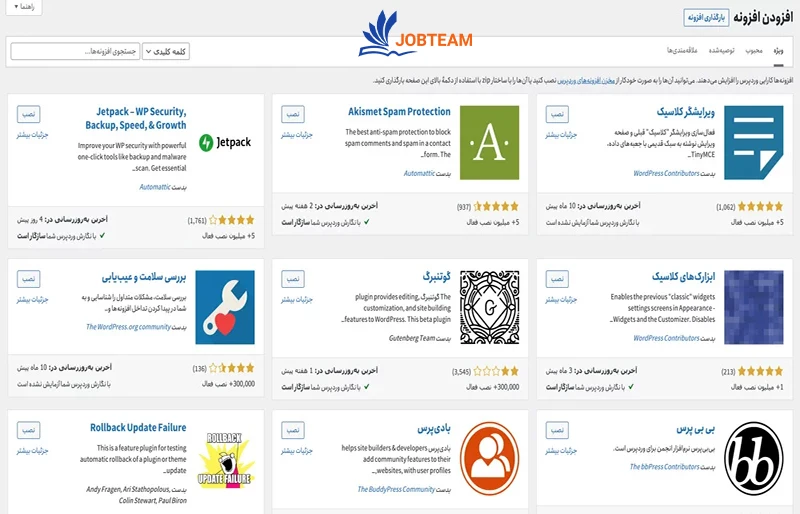Image resolution: width=800 pixels, height=514 pixels.
Task: Click the plugin search input field
Action: pos(74,51)
